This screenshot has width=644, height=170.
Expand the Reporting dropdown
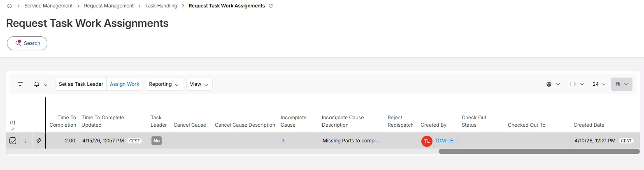pyautogui.click(x=164, y=84)
